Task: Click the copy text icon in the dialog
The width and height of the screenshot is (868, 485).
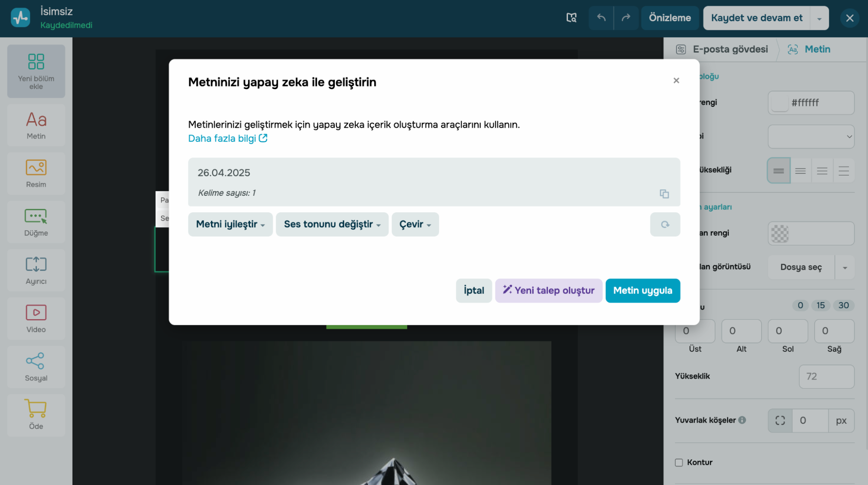Action: pos(664,194)
